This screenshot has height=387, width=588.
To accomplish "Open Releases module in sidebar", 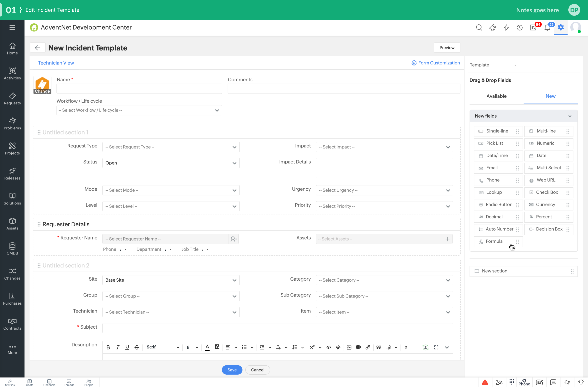I will pos(12,174).
